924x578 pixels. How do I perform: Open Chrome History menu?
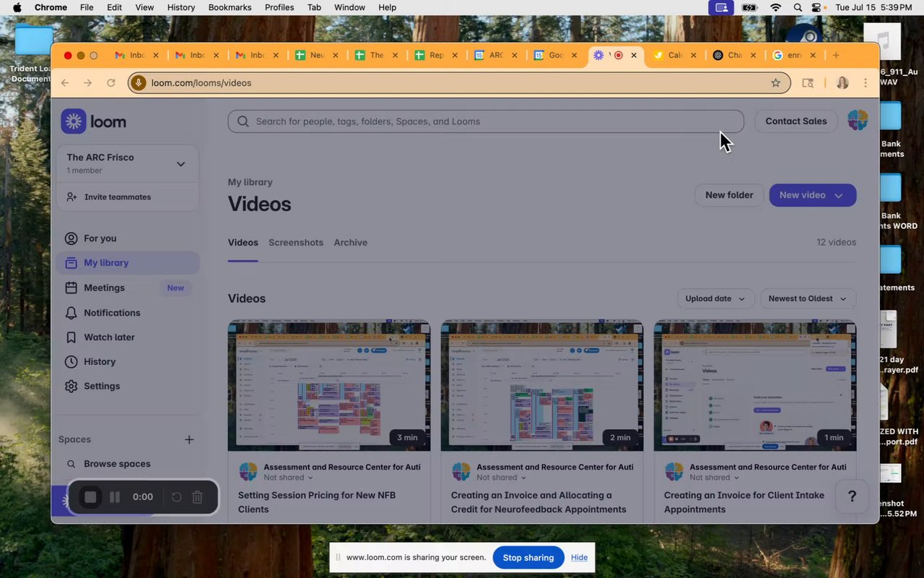tap(181, 7)
